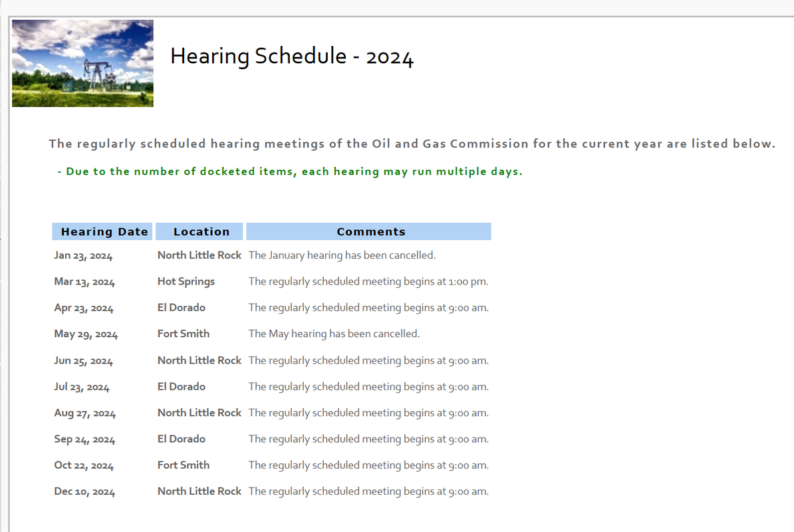This screenshot has height=532, width=794.
Task: Click the Hearing Schedule - 2024 title
Action: coord(292,56)
